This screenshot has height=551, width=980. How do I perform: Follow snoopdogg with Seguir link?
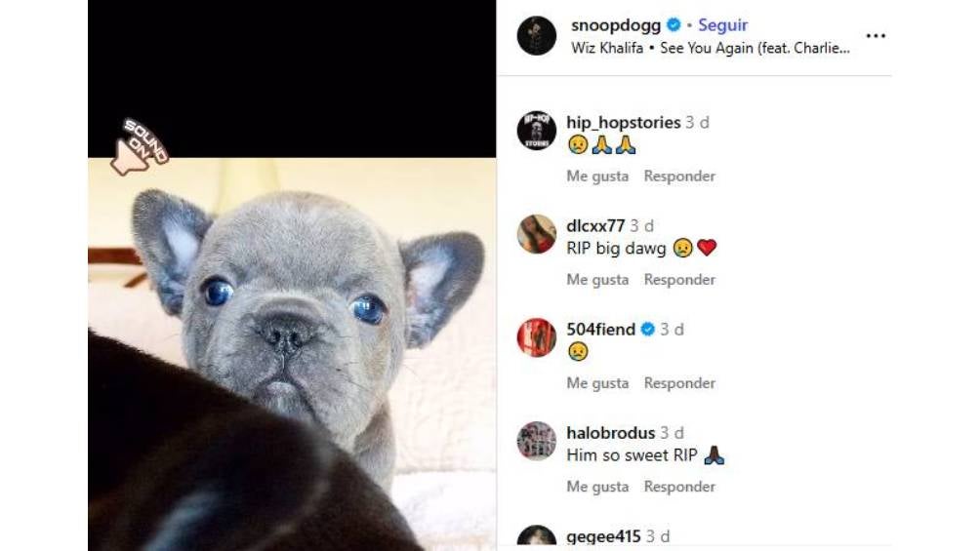point(722,25)
